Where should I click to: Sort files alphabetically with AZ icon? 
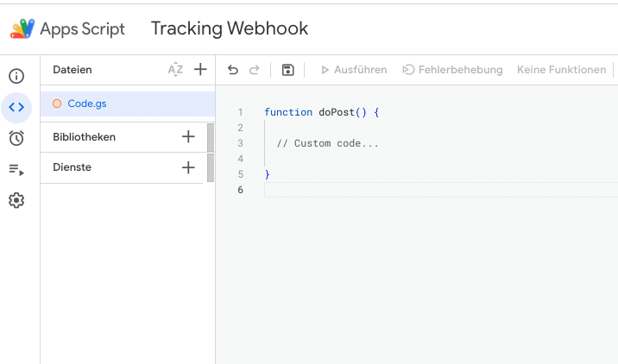pos(175,69)
